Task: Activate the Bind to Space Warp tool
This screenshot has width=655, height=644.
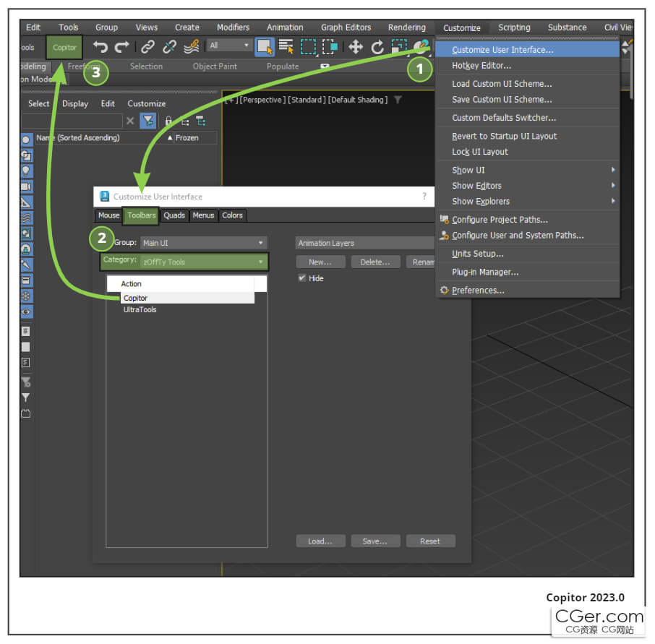Action: tap(192, 47)
